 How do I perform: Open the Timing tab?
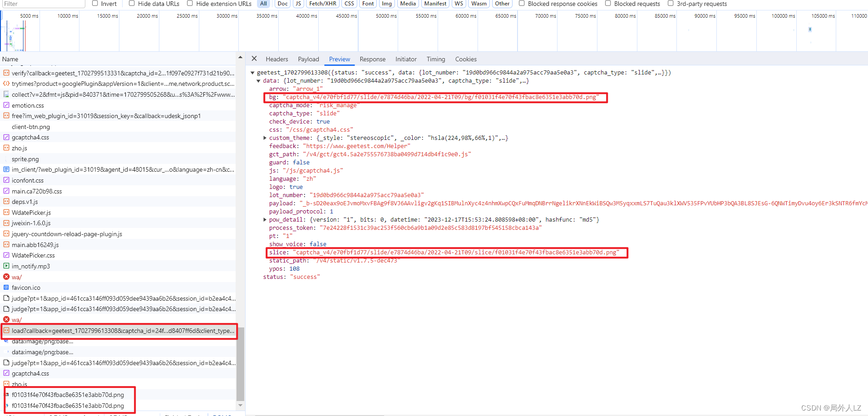pyautogui.click(x=436, y=59)
